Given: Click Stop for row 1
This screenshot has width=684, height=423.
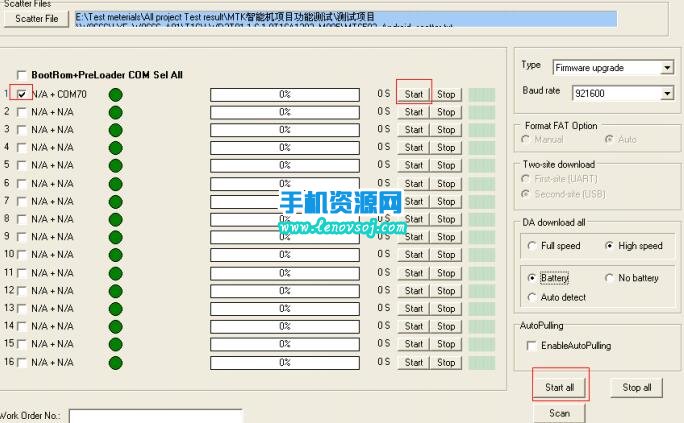Looking at the screenshot, I should tap(446, 94).
